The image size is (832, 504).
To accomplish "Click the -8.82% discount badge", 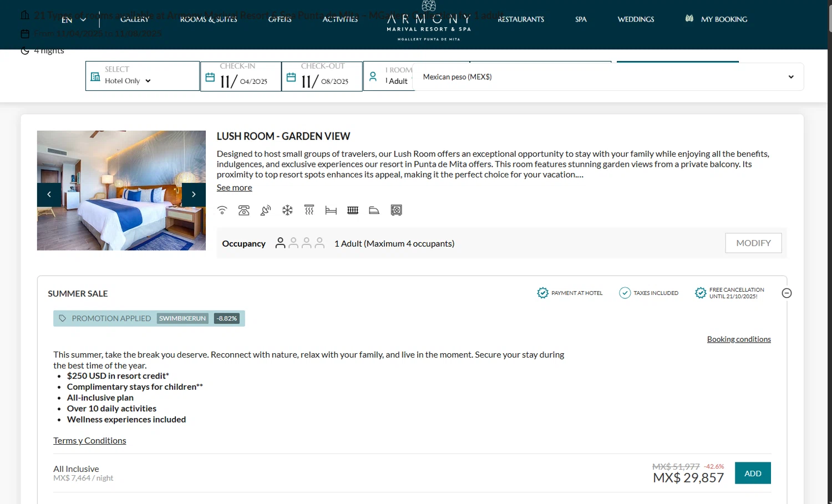I will point(227,318).
